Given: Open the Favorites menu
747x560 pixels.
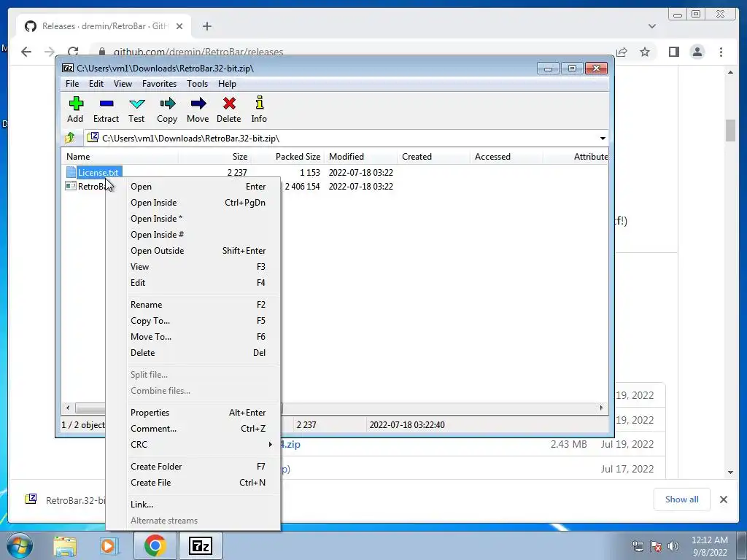Looking at the screenshot, I should pos(160,84).
